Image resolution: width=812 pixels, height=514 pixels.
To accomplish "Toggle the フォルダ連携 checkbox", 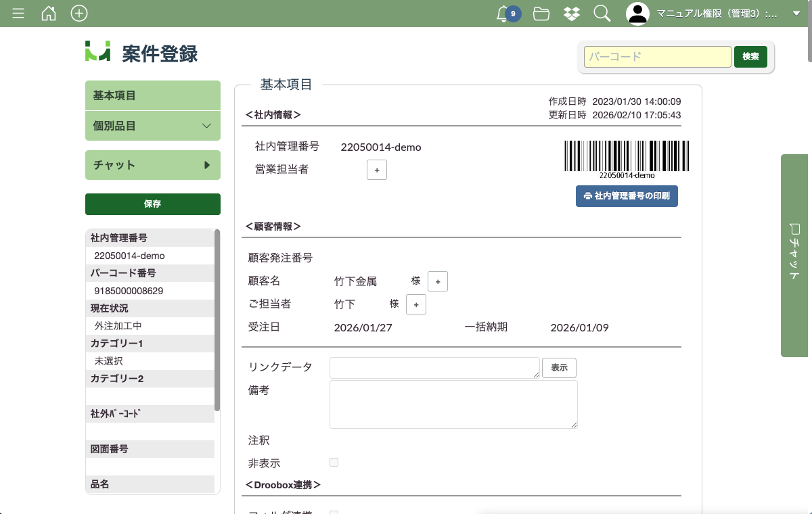I will click(x=334, y=512).
